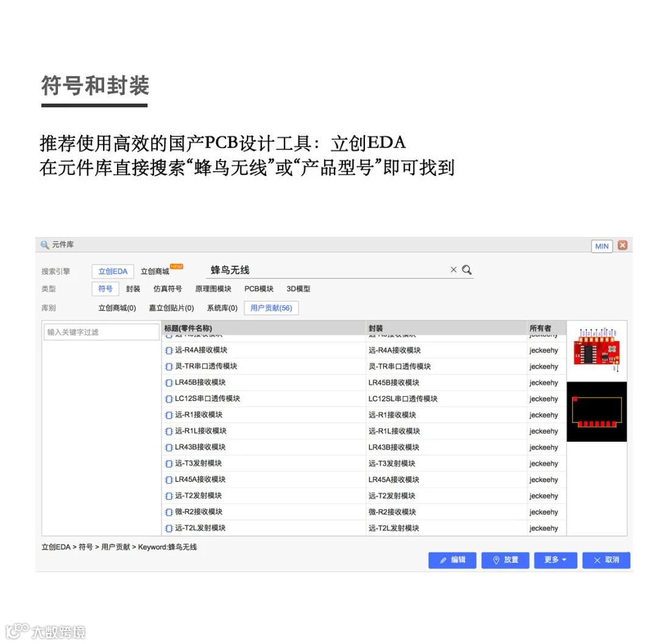Choose the 3D模型 type filter
Image resolution: width=658 pixels, height=644 pixels.
[299, 289]
